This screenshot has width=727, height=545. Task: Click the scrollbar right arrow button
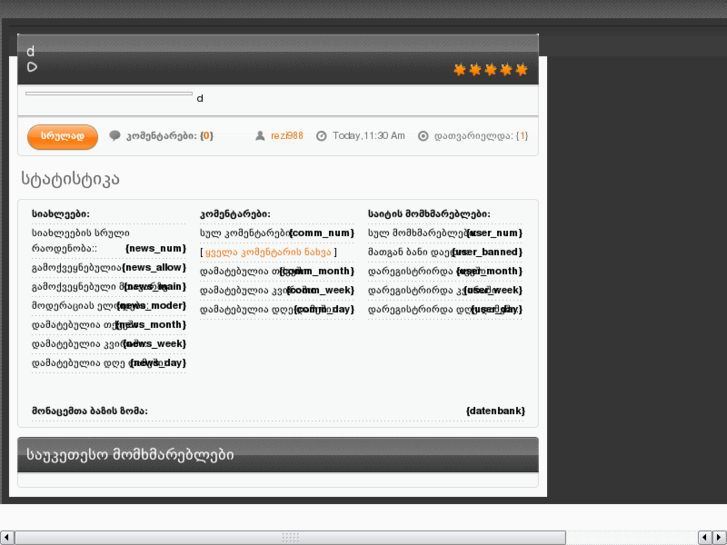click(719, 538)
